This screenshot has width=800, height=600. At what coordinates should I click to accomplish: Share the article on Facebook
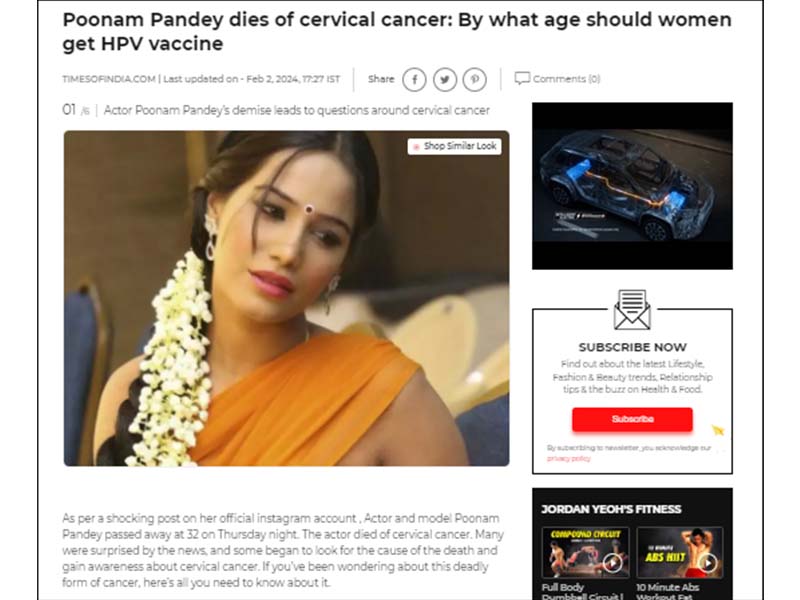pos(414,80)
